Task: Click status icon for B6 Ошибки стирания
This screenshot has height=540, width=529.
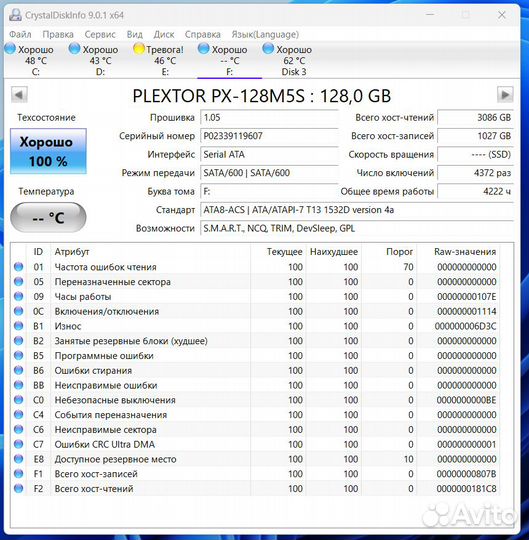Action: tap(19, 371)
